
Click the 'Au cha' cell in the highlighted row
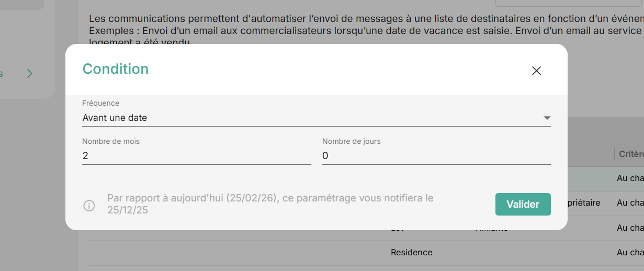pos(630,178)
